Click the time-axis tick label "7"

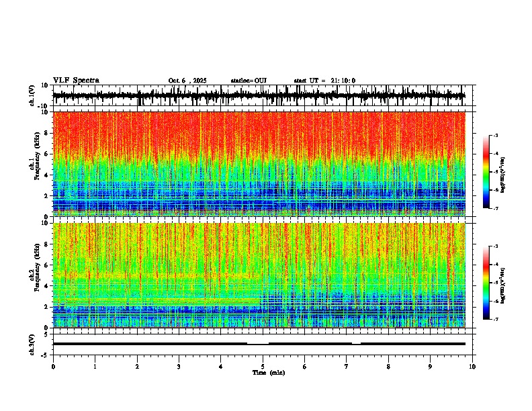click(347, 367)
